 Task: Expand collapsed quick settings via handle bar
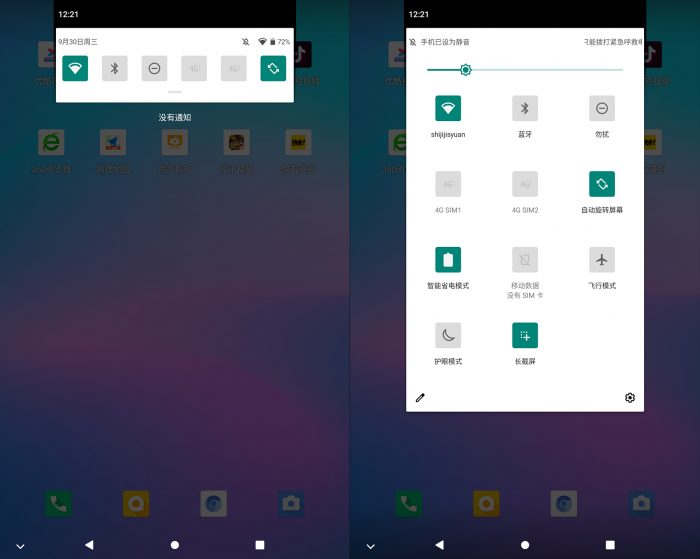[x=175, y=93]
